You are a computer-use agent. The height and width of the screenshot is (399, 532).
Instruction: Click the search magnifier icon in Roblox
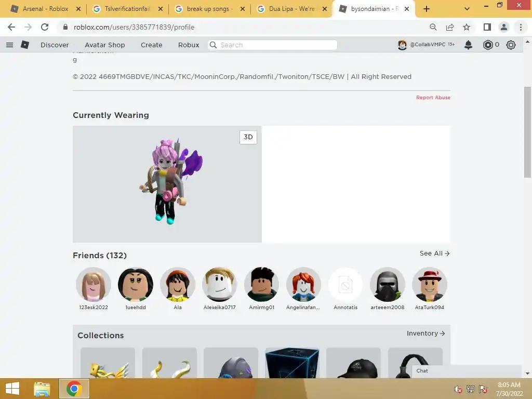213,45
